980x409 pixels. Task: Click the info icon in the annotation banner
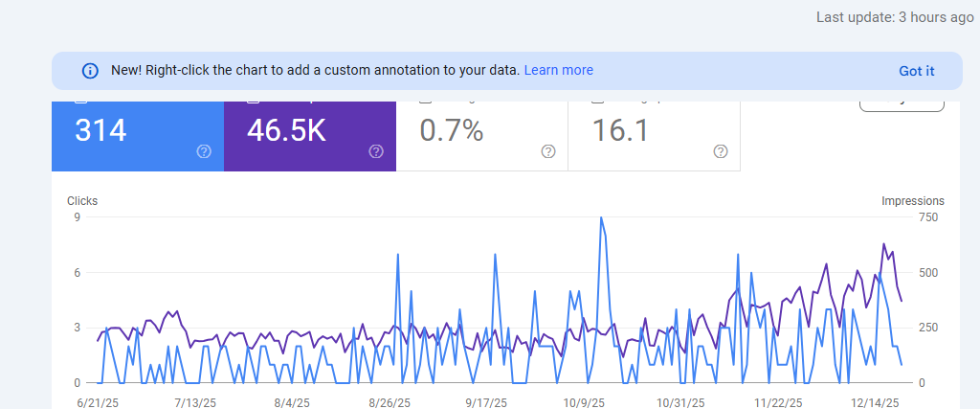pyautogui.click(x=90, y=71)
